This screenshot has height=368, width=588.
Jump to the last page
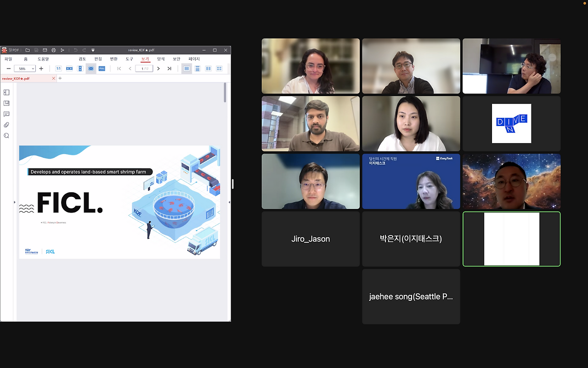(169, 69)
